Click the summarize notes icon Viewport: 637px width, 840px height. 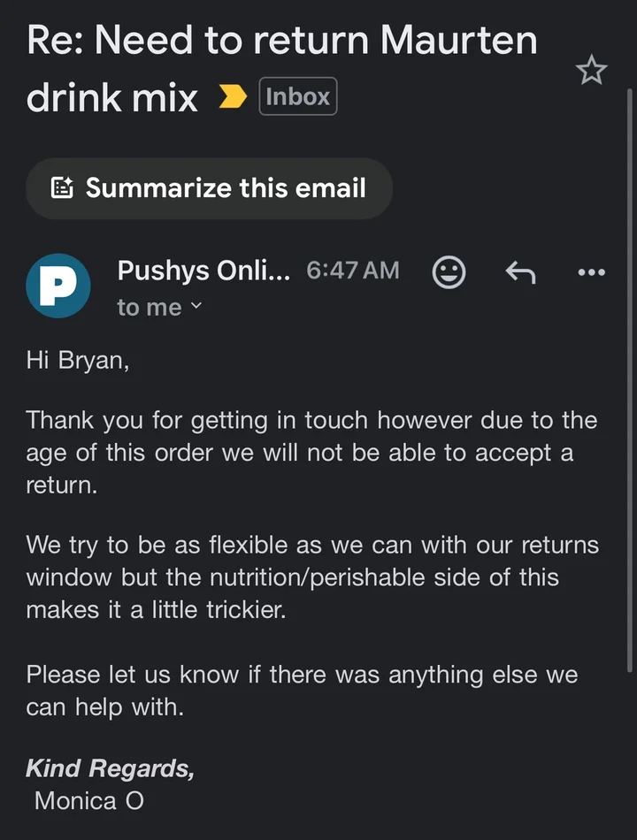click(x=62, y=187)
